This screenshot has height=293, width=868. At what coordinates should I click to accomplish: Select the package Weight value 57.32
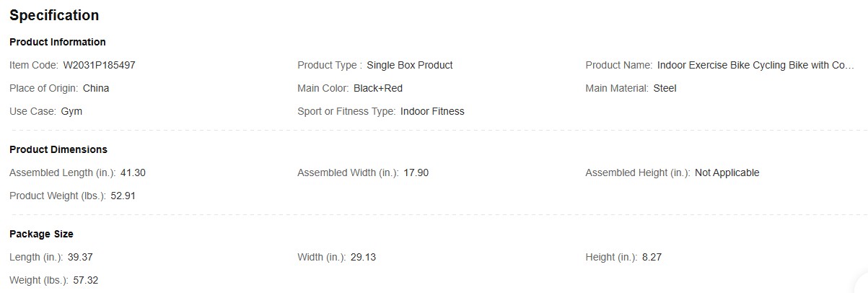(86, 280)
